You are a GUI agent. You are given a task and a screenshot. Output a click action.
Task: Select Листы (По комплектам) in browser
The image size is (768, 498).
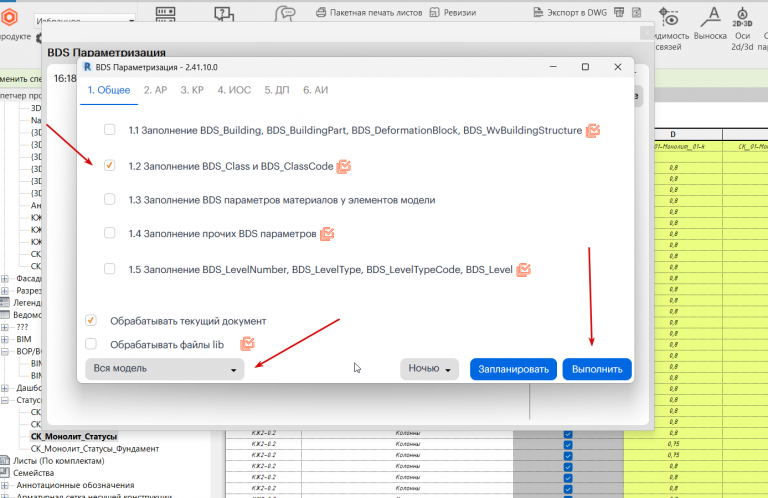coord(59,461)
